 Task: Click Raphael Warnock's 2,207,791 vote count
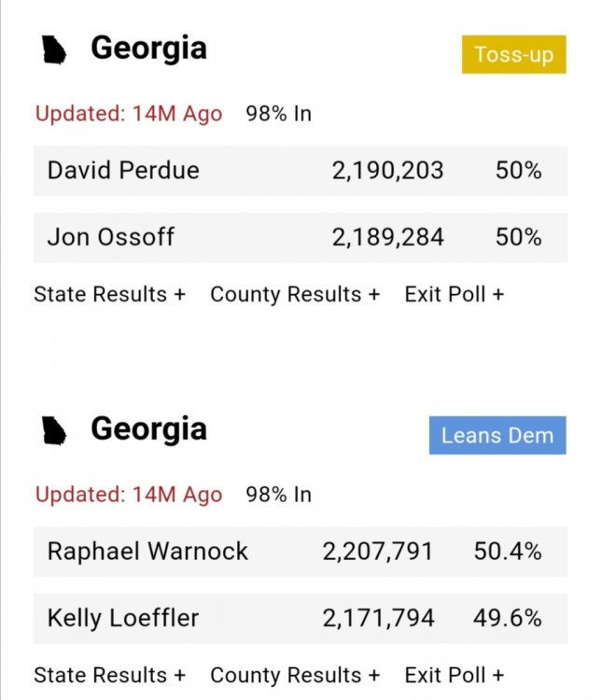tap(378, 552)
